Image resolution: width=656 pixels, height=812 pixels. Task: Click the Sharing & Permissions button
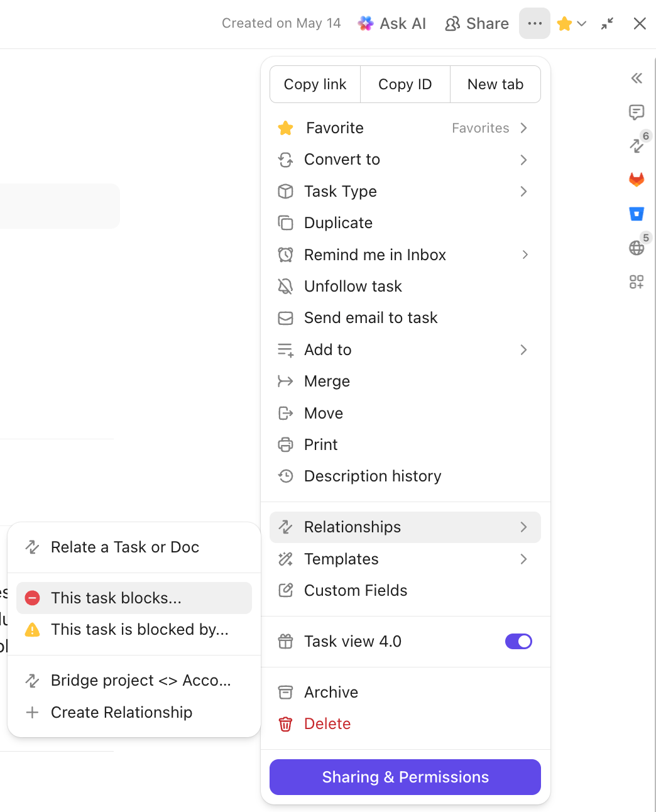tap(405, 777)
